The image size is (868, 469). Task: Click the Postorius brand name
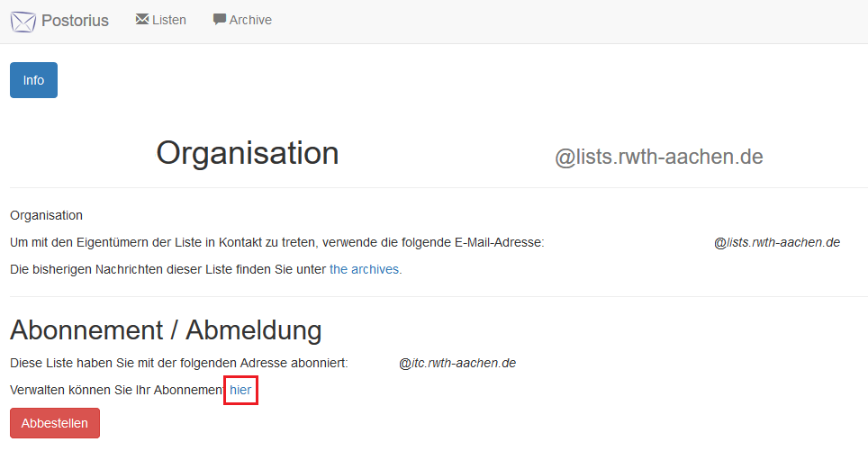tap(75, 21)
